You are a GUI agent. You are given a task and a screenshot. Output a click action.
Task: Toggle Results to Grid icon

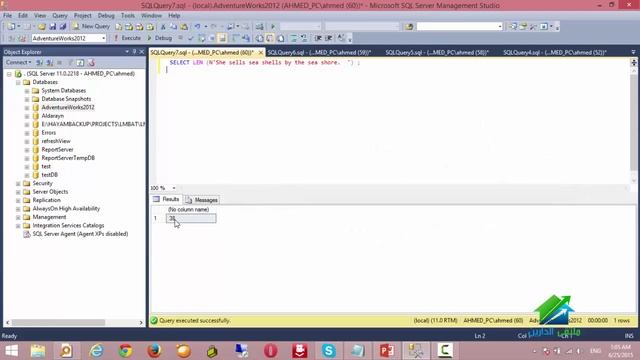(270, 38)
